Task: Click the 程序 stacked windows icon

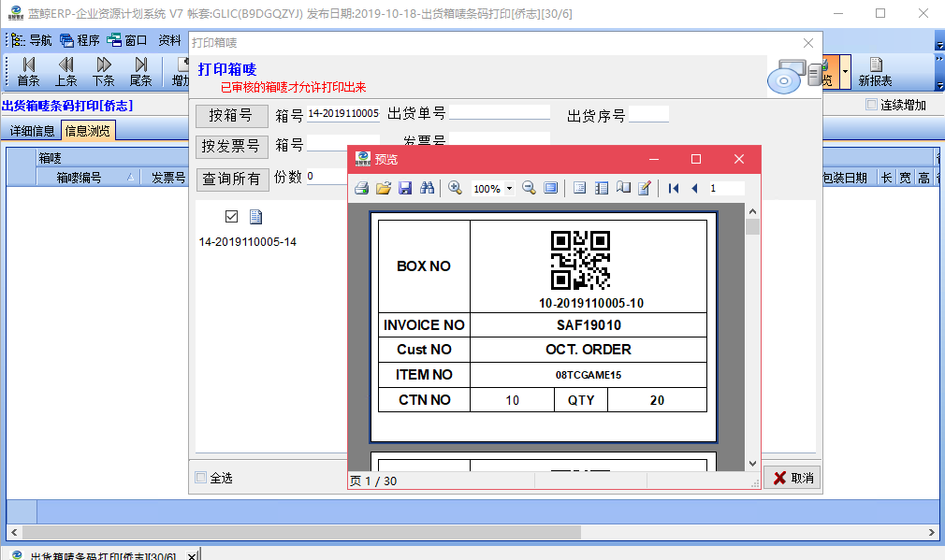Action: (66, 40)
